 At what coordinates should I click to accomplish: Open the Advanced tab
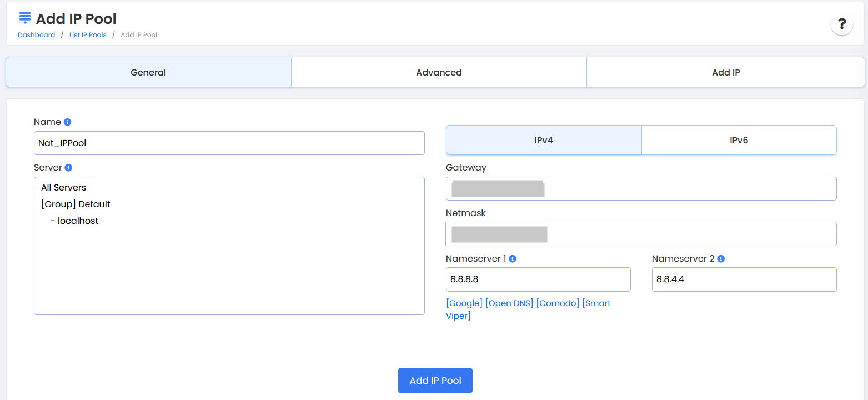(439, 72)
